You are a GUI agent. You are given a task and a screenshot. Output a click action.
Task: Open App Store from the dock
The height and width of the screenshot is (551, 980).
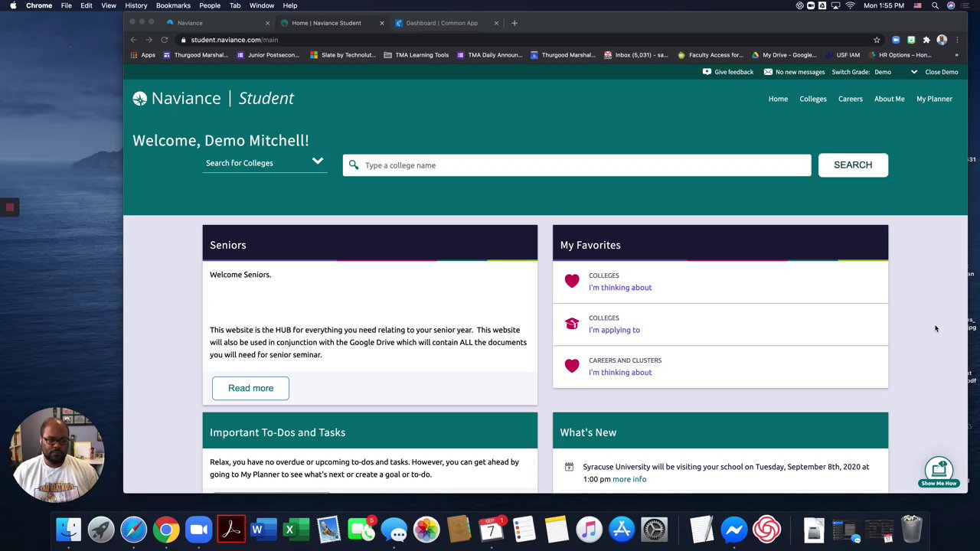click(x=622, y=530)
